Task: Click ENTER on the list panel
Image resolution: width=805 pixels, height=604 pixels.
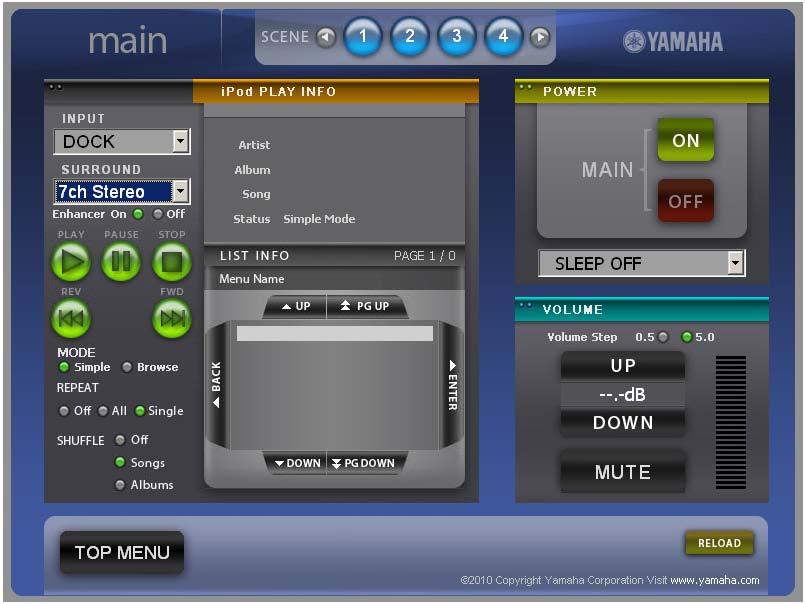Action: click(452, 385)
